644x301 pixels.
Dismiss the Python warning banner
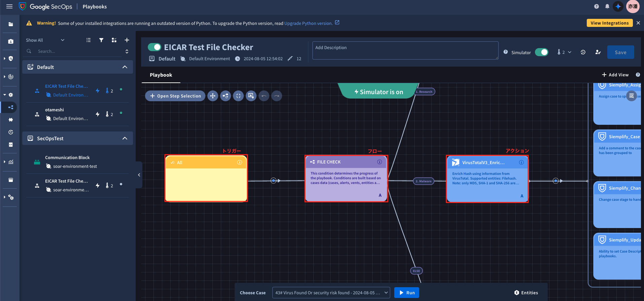pyautogui.click(x=638, y=23)
